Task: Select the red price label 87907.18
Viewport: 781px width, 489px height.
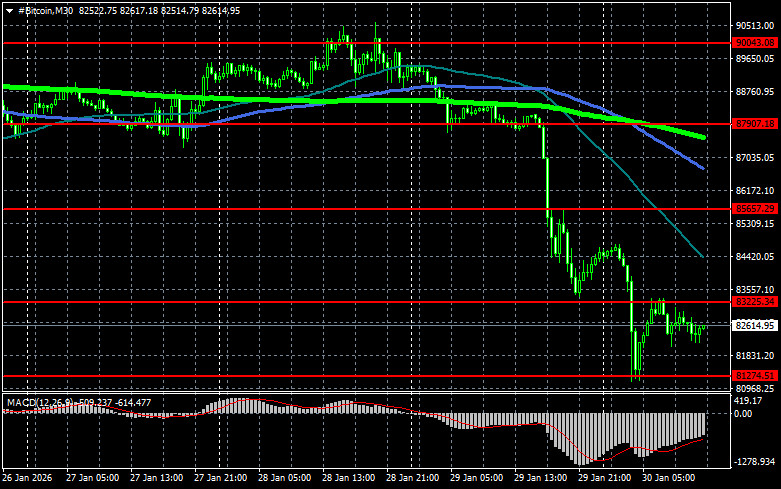Action: click(x=755, y=123)
